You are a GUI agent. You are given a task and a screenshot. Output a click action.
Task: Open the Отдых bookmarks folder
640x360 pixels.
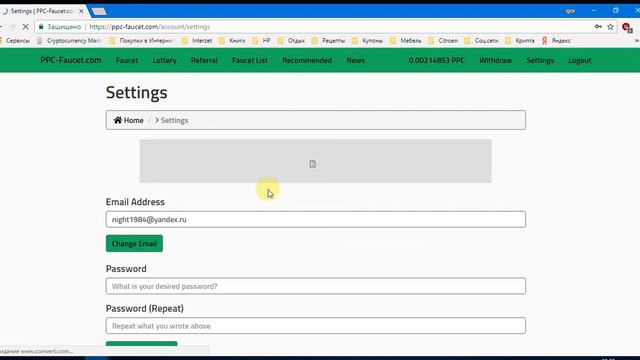[x=291, y=41]
